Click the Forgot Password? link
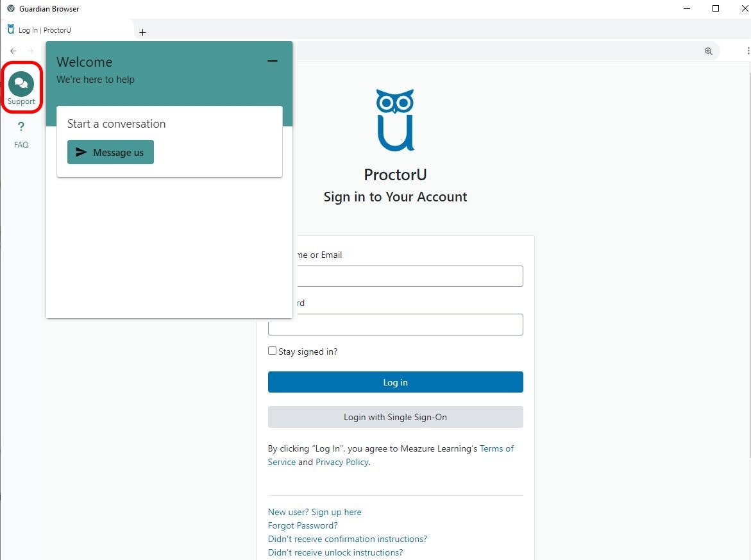The image size is (751, 560). (303, 525)
